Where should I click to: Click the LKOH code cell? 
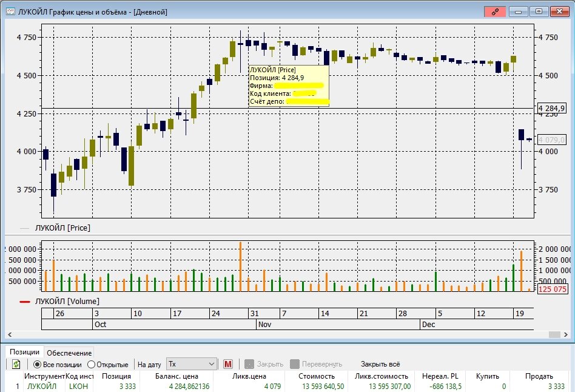pos(78,387)
